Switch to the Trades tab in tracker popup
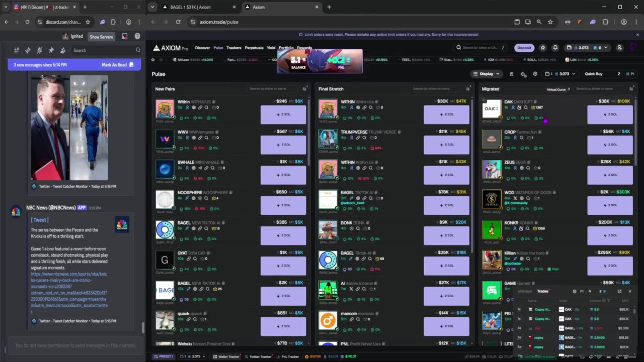The height and width of the screenshot is (362, 644). pyautogui.click(x=542, y=291)
